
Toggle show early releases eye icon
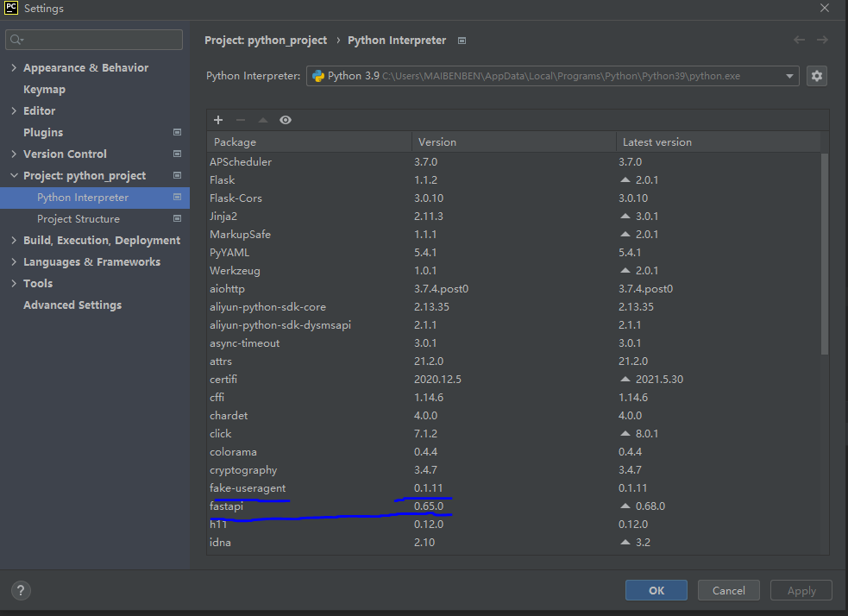pos(286,120)
